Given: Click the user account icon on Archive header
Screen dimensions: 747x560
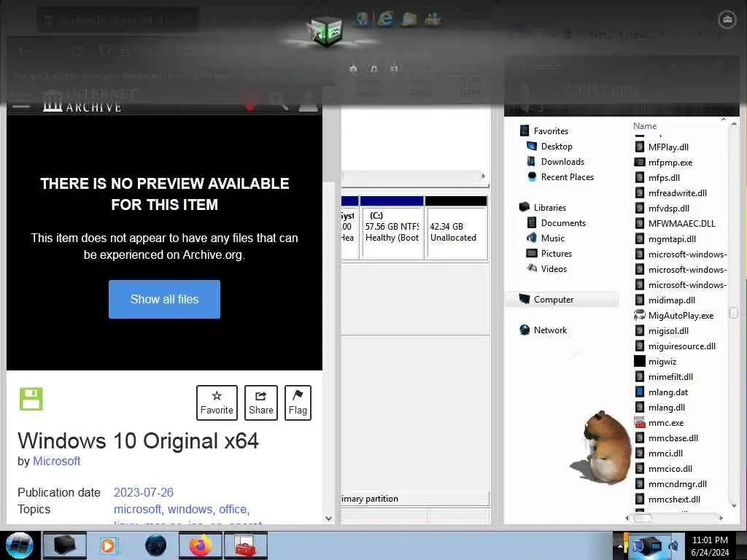Looking at the screenshot, I should point(309,101).
